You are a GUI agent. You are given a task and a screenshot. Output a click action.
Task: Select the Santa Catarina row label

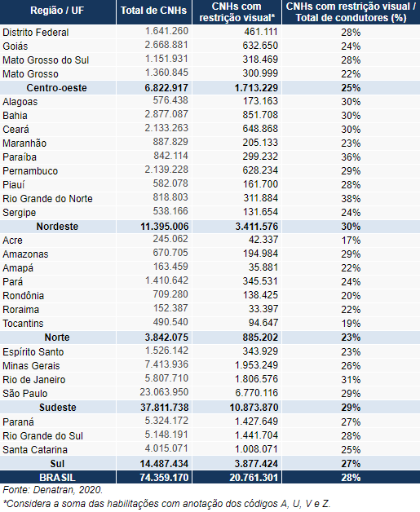pyautogui.click(x=35, y=450)
